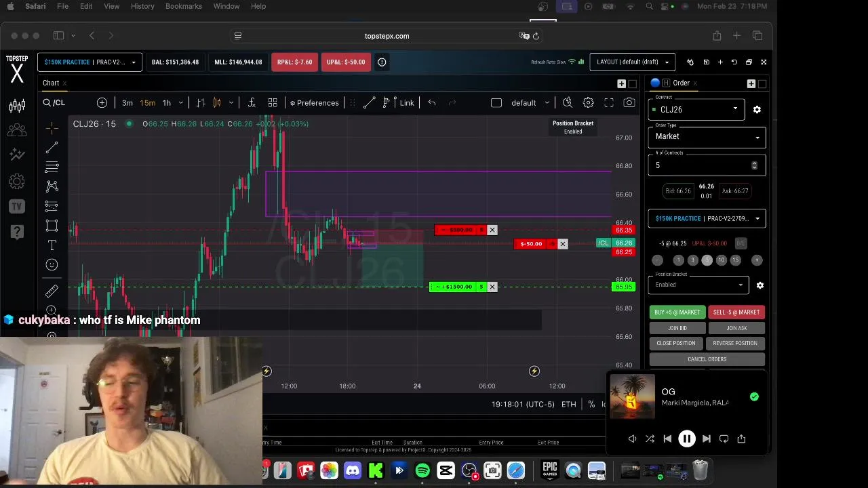The height and width of the screenshot is (488, 868).
Task: Select the text T drawing tool
Action: click(x=52, y=245)
